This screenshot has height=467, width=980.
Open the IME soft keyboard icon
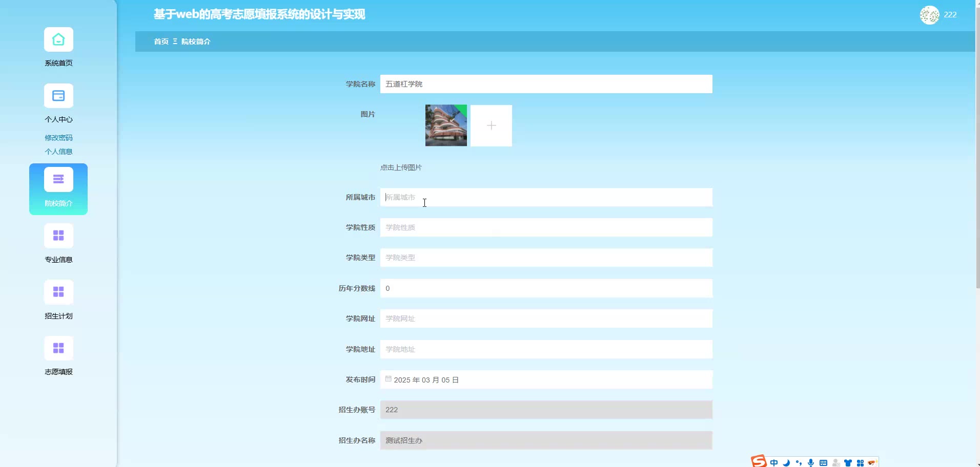[x=823, y=463]
